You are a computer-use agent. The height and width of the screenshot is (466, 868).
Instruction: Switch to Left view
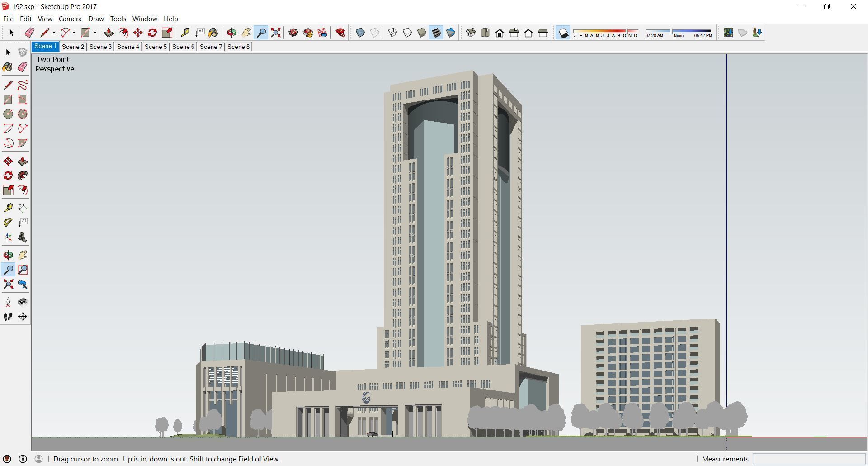pyautogui.click(x=543, y=33)
